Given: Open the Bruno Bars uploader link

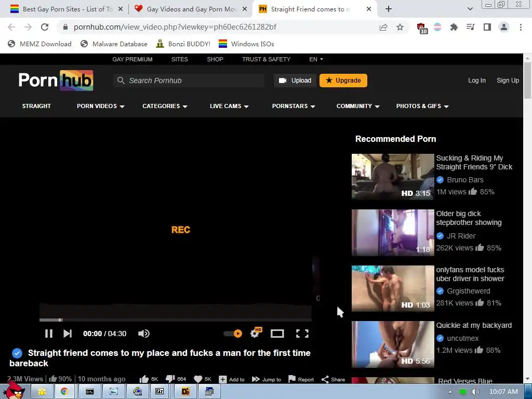Looking at the screenshot, I should (465, 180).
